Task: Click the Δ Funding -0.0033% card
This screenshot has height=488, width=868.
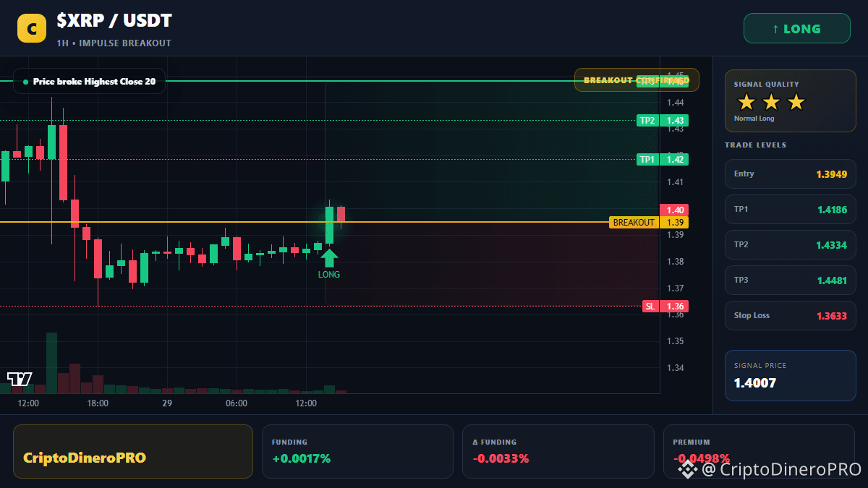Action: (x=558, y=451)
